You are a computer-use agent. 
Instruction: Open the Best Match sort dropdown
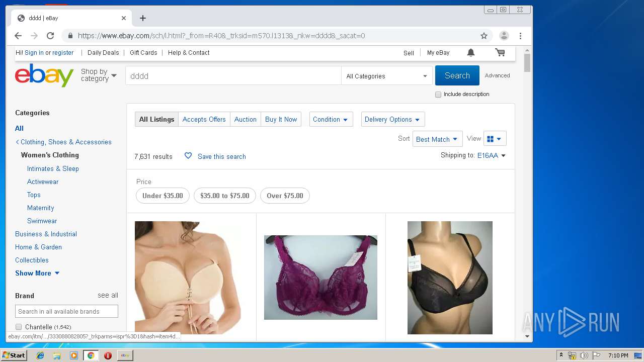tap(437, 139)
